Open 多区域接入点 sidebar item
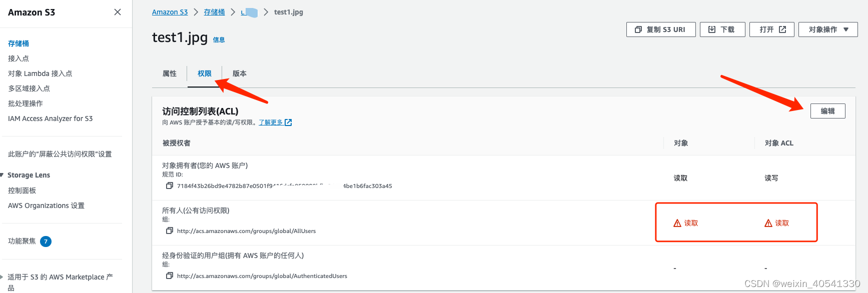Image resolution: width=868 pixels, height=293 pixels. pyautogui.click(x=29, y=88)
